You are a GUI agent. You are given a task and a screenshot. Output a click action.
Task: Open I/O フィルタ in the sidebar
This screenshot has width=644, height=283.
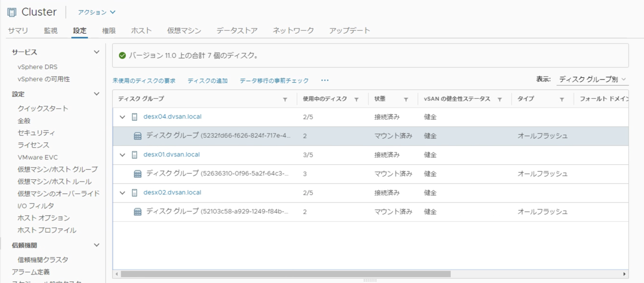point(36,206)
